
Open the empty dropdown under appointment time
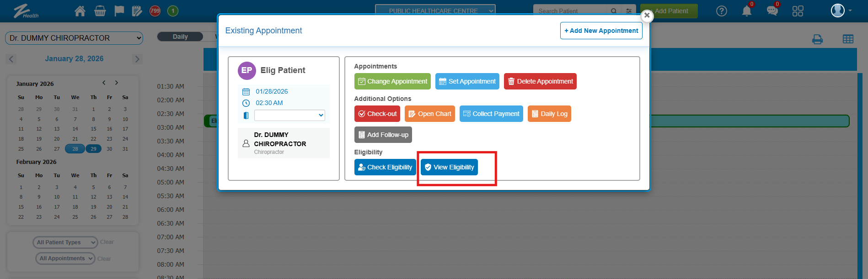click(289, 115)
